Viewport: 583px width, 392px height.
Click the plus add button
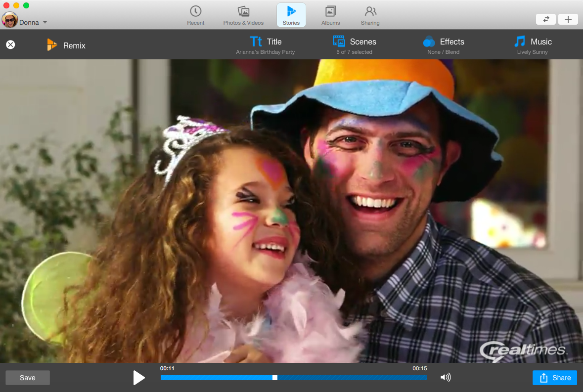click(x=568, y=19)
